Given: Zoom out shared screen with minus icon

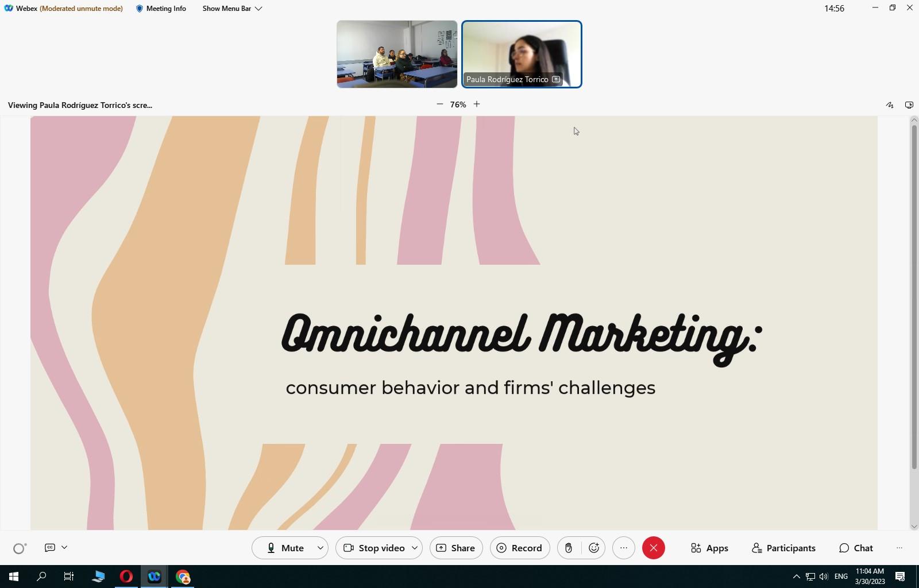Looking at the screenshot, I should point(440,105).
